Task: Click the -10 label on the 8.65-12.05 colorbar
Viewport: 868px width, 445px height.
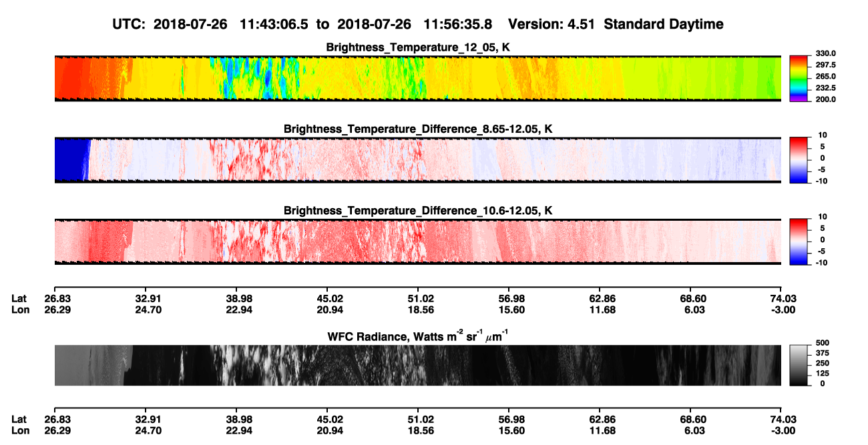Action: (822, 181)
